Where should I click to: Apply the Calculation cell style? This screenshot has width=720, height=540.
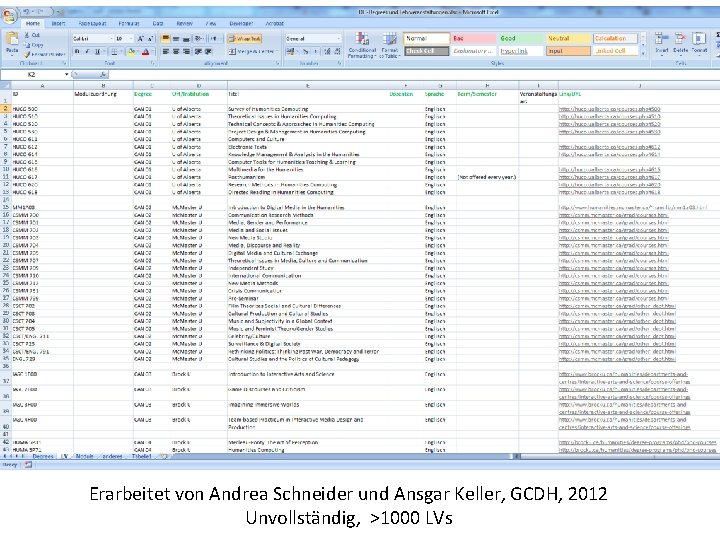[x=615, y=39]
